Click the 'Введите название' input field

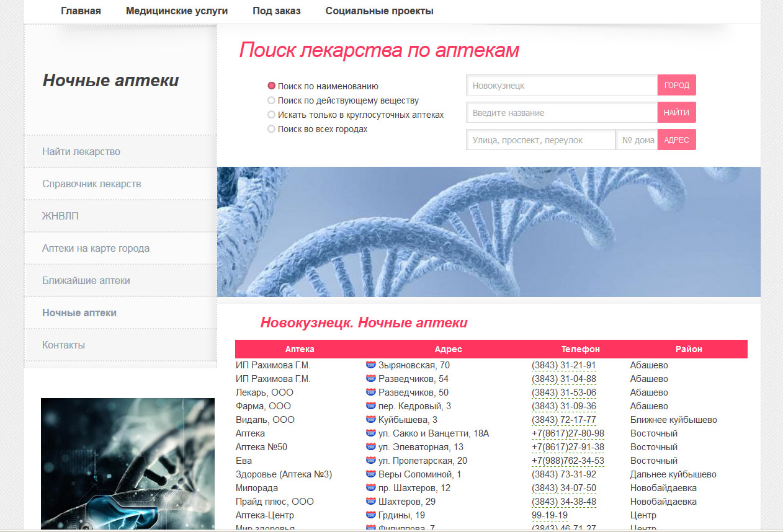coord(562,112)
